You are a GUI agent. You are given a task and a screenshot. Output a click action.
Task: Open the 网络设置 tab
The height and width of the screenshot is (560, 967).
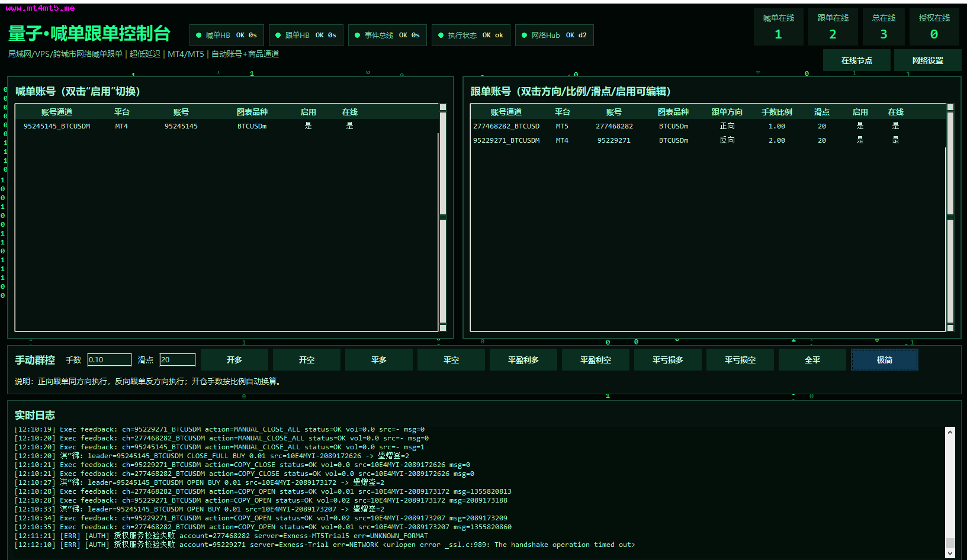pos(927,60)
